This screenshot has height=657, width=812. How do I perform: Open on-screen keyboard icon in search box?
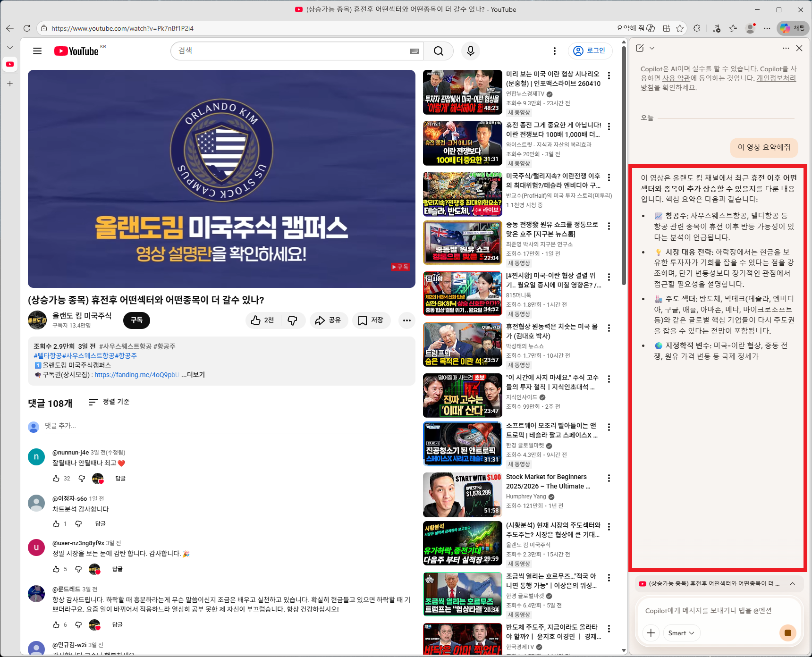click(x=414, y=51)
